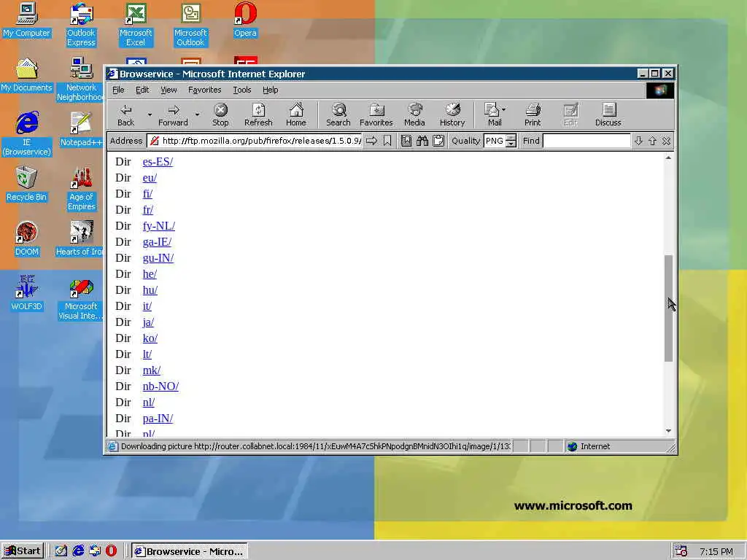Click the picture icon left of binoculars

tap(406, 141)
